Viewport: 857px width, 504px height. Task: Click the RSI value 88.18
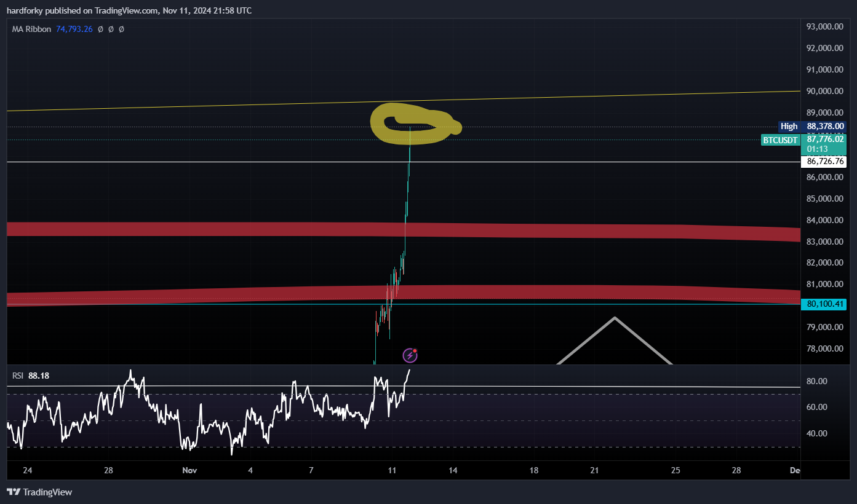tap(39, 375)
